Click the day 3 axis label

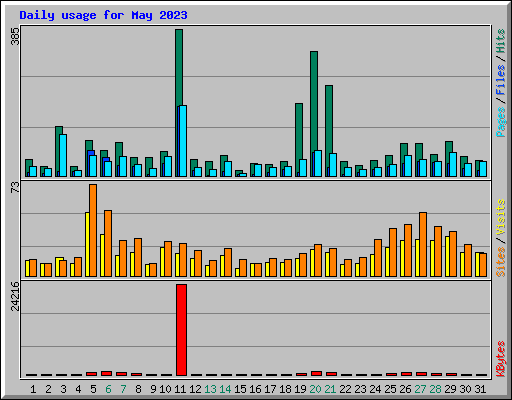pos(63,389)
